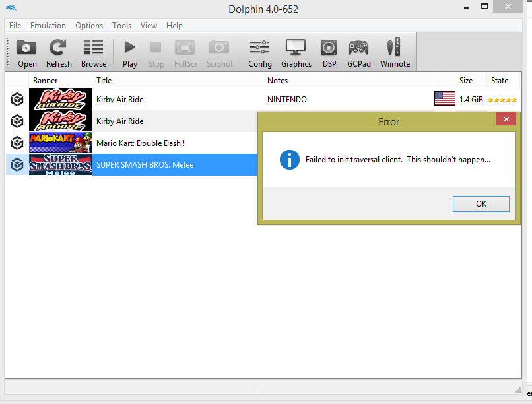Select second Kirby Air Ride banner thumbnail

click(x=60, y=121)
